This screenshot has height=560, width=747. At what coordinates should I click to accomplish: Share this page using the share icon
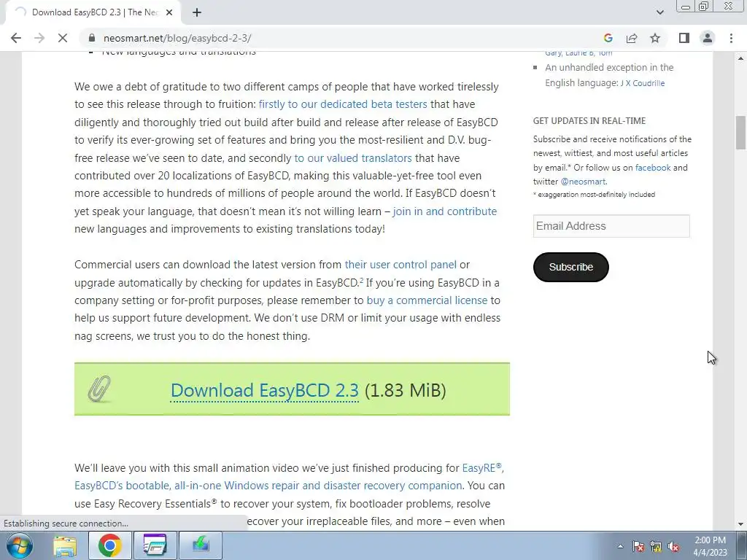[632, 38]
